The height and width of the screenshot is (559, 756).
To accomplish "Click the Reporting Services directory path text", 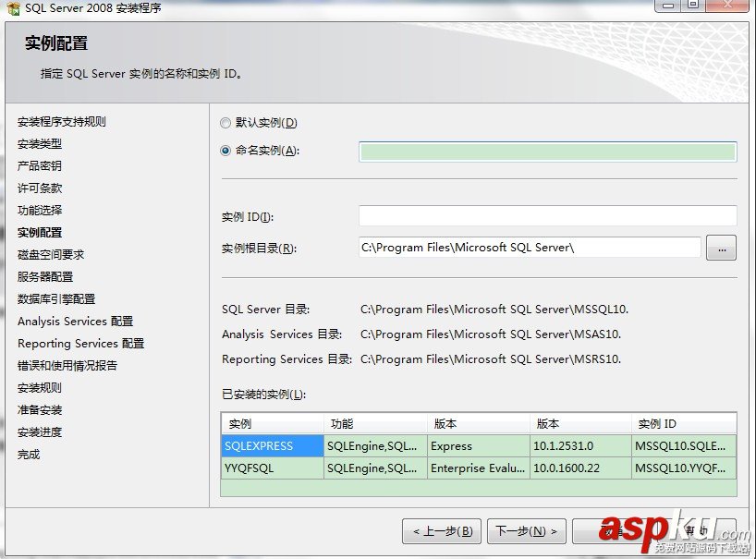I will click(491, 359).
